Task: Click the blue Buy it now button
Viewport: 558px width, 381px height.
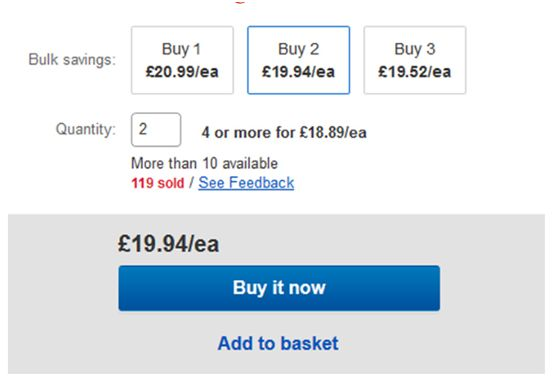Action: tap(279, 288)
